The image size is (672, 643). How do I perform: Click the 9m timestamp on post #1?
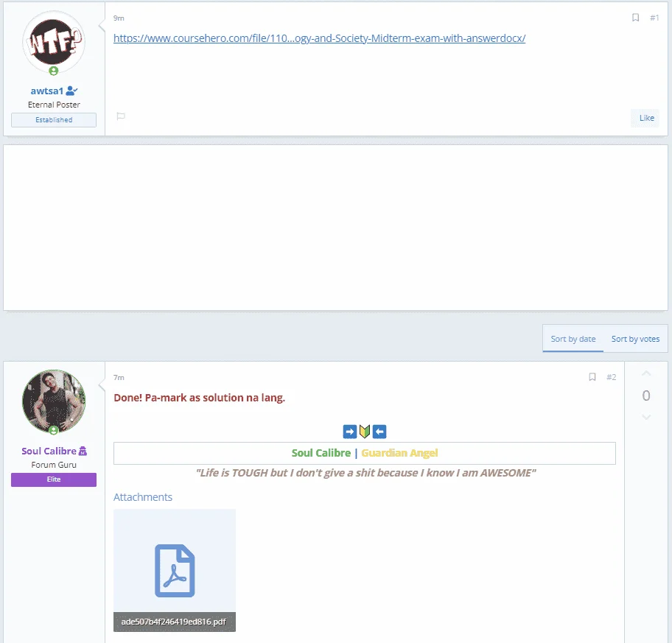[x=119, y=18]
